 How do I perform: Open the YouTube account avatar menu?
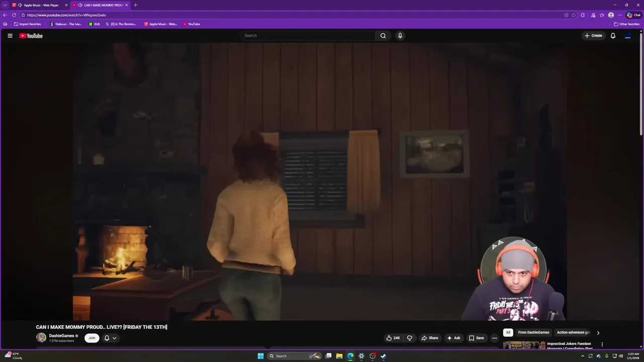(628, 36)
